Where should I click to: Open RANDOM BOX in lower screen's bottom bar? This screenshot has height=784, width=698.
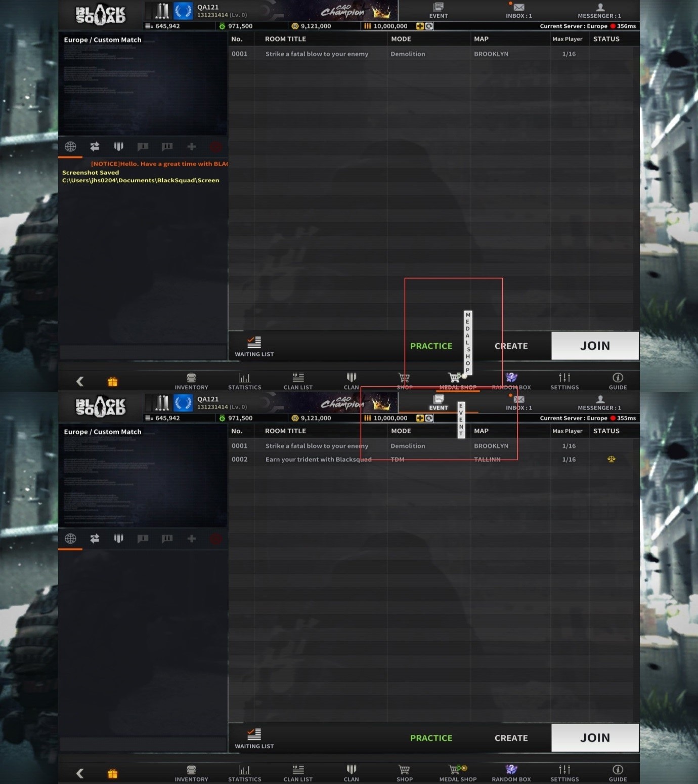pyautogui.click(x=511, y=773)
